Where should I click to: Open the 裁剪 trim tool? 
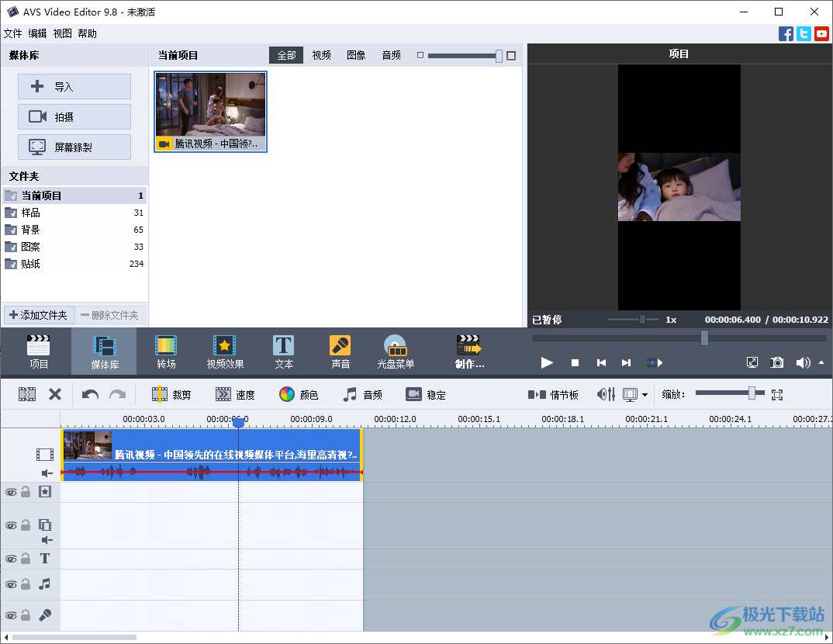click(x=171, y=394)
